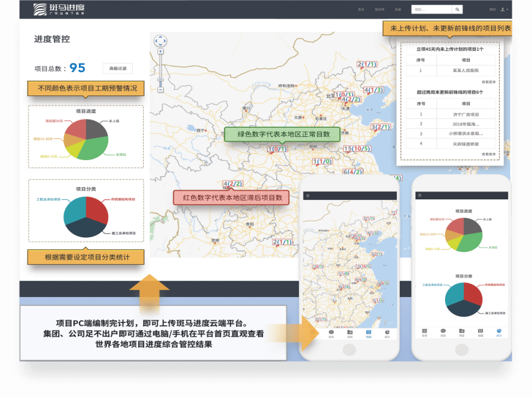Image resolution: width=532 pixels, height=398 pixels.
Task: Click the 某某人民医院 project row
Action: [451, 70]
